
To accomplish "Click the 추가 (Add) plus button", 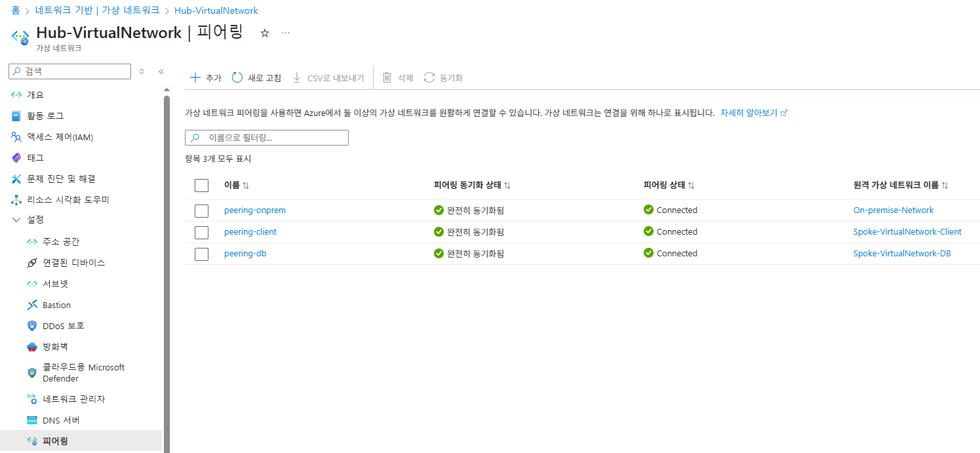I will point(205,78).
